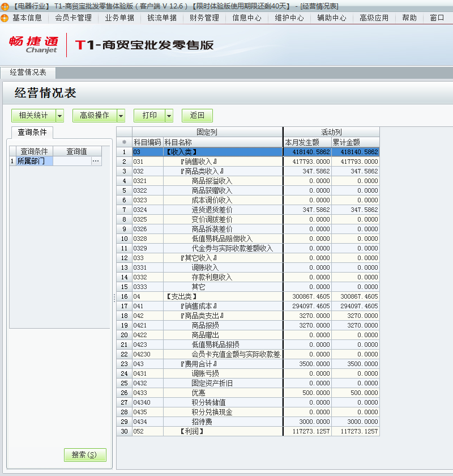The width and height of the screenshot is (453, 476).
Task: Open the 窗口 window icon
Action: point(437,18)
